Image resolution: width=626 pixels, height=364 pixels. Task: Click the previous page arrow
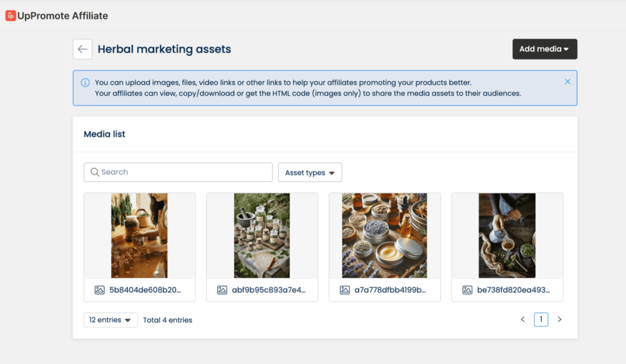click(523, 319)
